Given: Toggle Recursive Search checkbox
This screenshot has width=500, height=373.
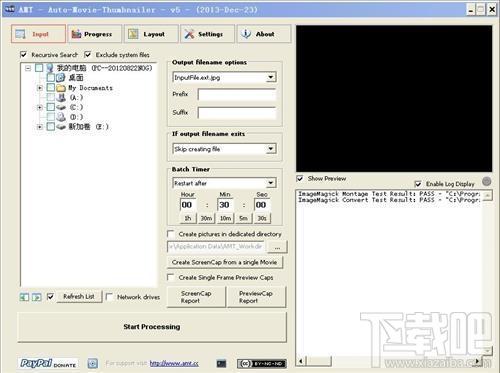Looking at the screenshot, I should pyautogui.click(x=24, y=54).
